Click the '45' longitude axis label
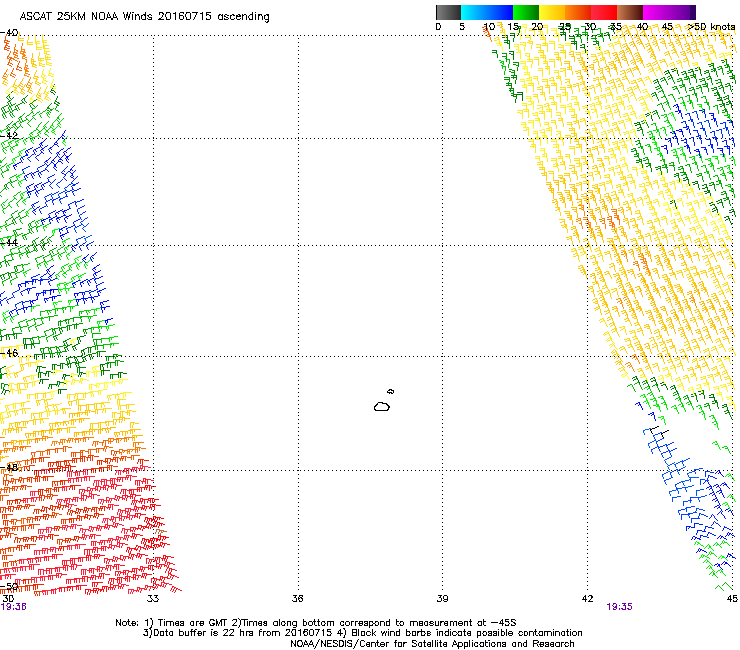Viewport: 740px width, 650px height. pyautogui.click(x=732, y=599)
